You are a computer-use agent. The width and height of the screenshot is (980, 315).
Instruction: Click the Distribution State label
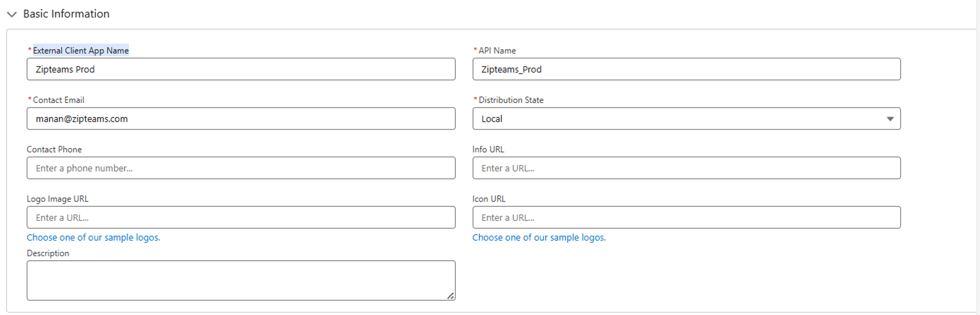click(511, 100)
